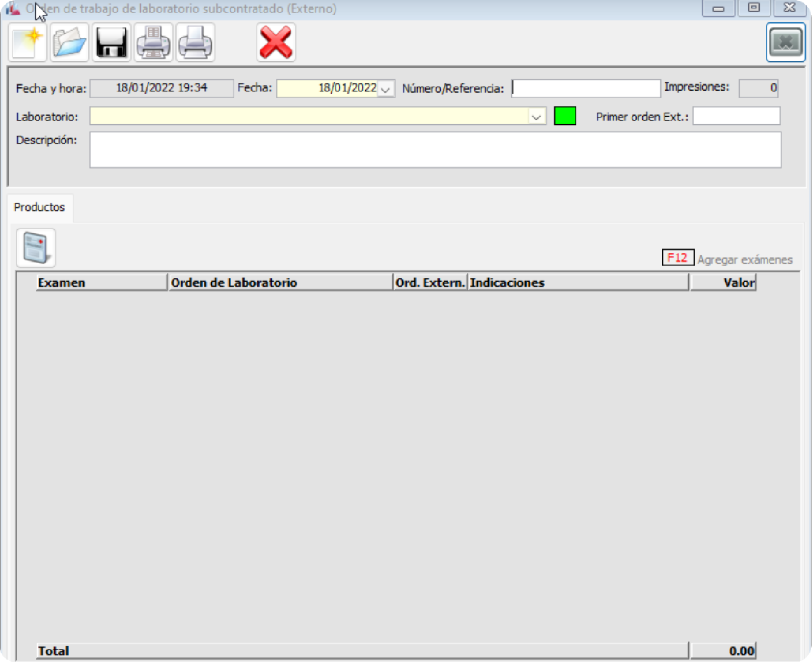Open the Laboratorio dropdown list
Viewport: 812px width, 662px height.
pyautogui.click(x=536, y=117)
